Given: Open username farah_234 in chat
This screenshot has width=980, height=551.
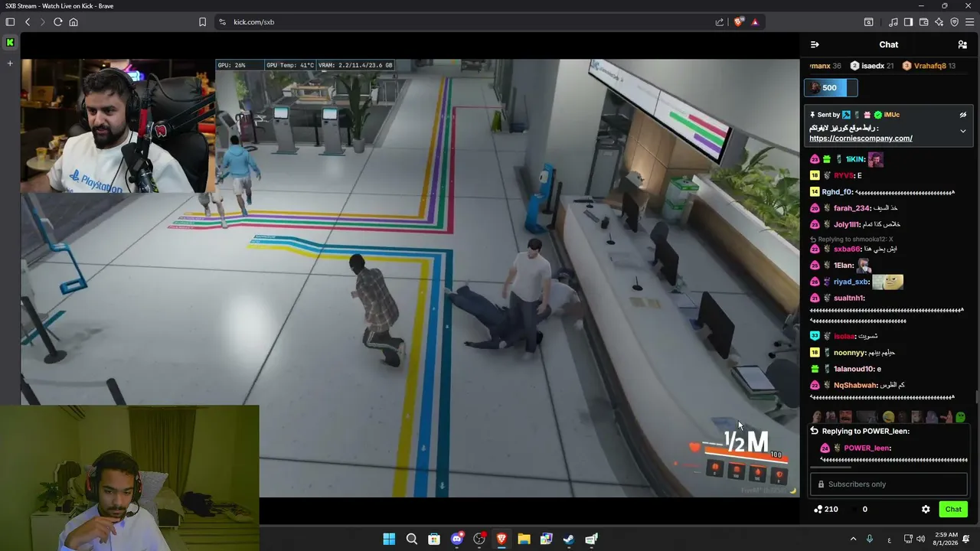Looking at the screenshot, I should 852,208.
